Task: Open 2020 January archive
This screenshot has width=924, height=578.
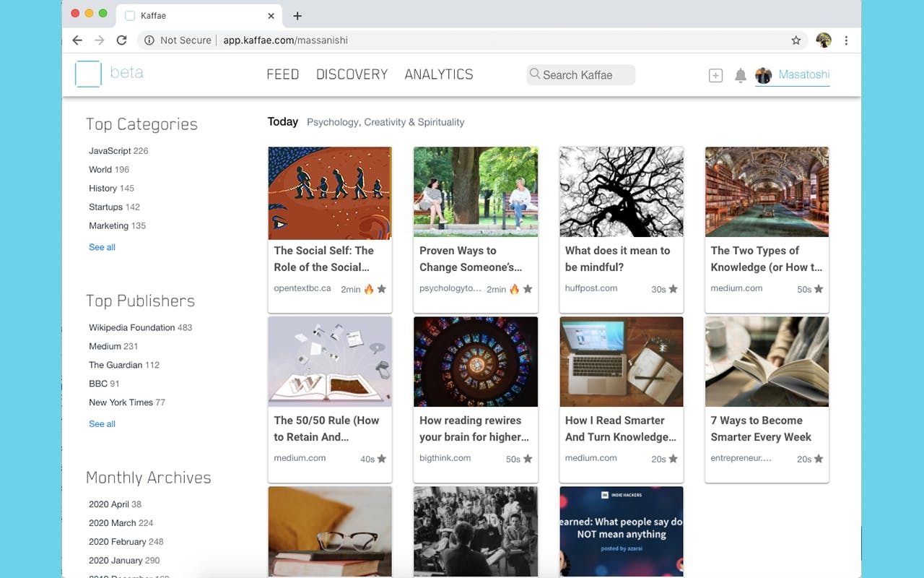Action: coord(124,561)
